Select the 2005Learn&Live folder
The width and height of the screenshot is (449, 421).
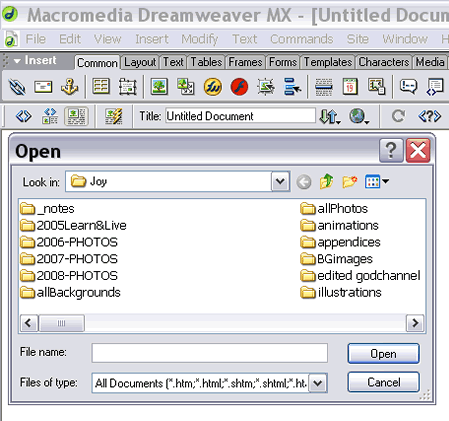pyautogui.click(x=73, y=226)
